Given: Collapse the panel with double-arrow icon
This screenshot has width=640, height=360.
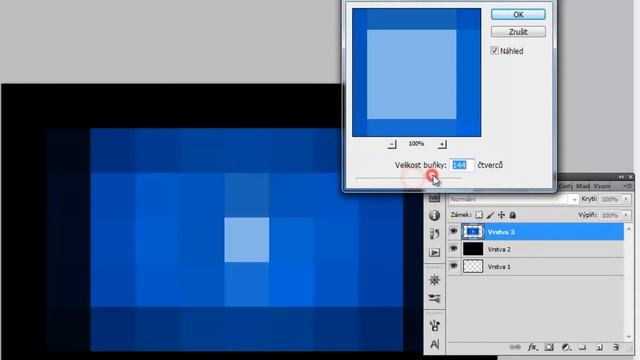Looking at the screenshot, I should pyautogui.click(x=621, y=177).
